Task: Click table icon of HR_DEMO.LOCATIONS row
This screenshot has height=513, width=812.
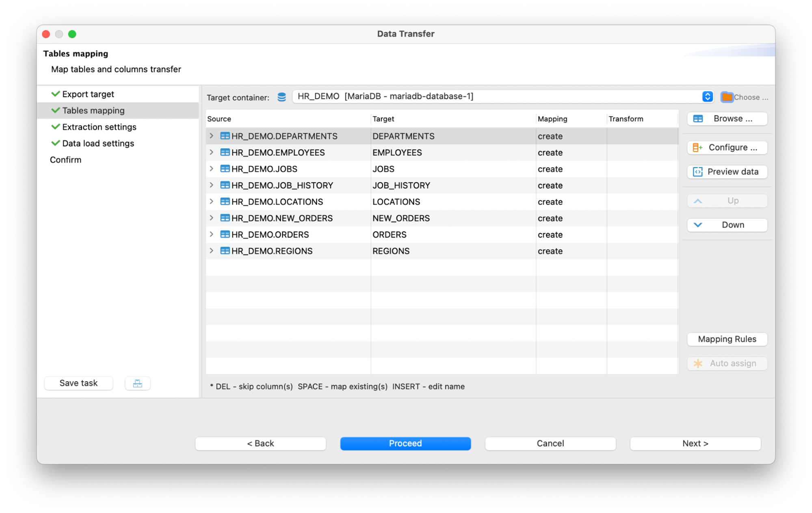Action: [x=225, y=202]
